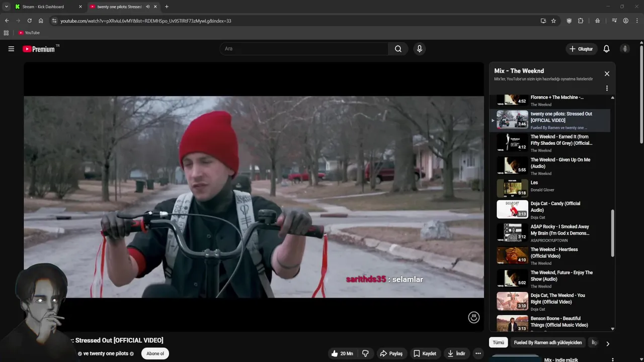
Task: Close the Mix - The Weeknd playlist panel
Action: (607, 73)
